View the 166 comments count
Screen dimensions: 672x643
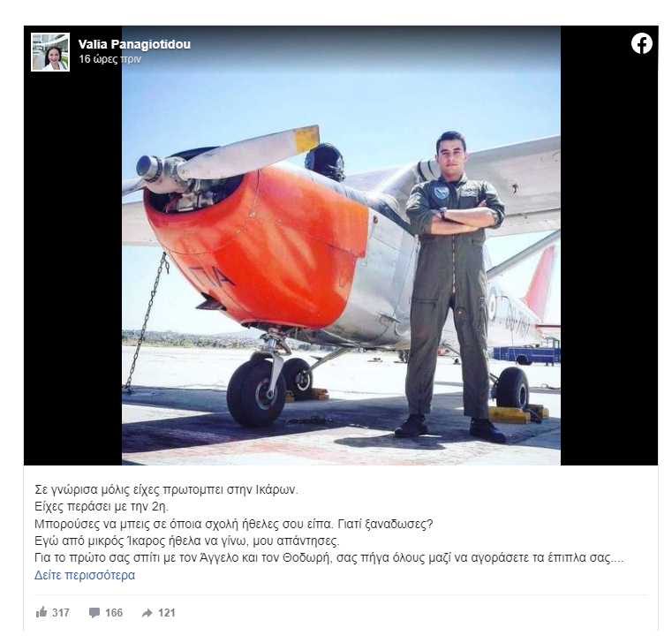(114, 613)
